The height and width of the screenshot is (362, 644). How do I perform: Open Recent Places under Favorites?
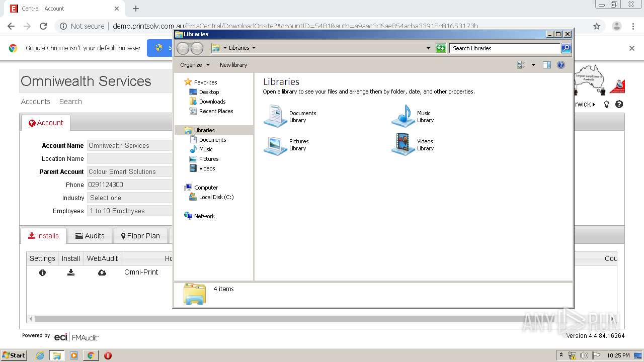pyautogui.click(x=216, y=111)
